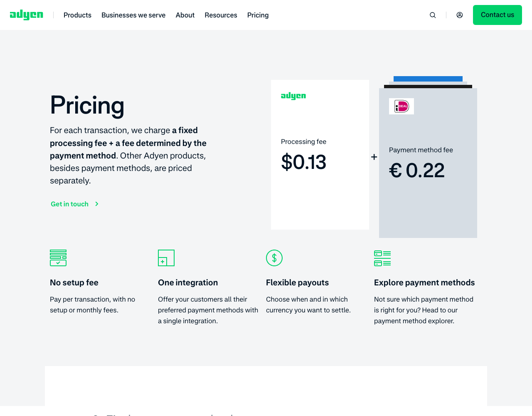Click the user account icon
The width and height of the screenshot is (532, 416).
[x=460, y=15]
